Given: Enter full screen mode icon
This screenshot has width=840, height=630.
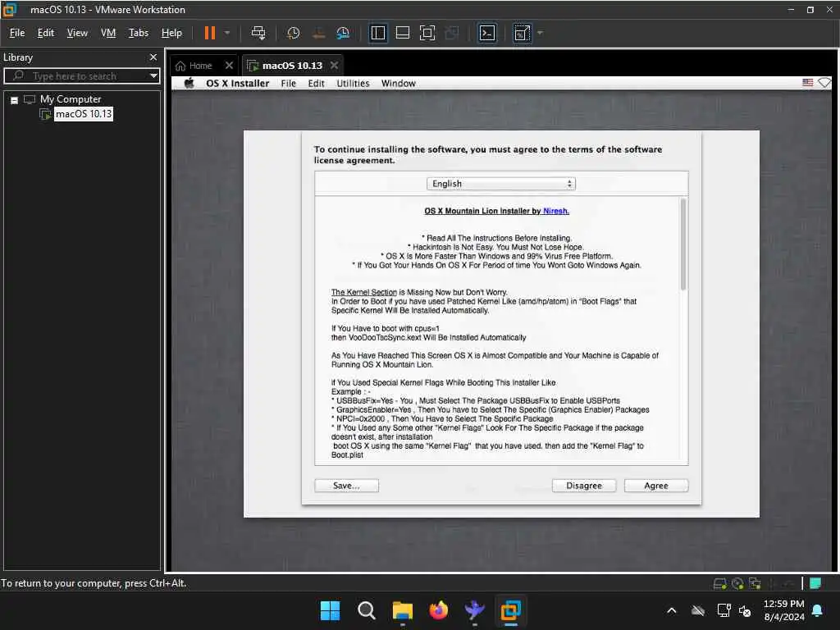Looking at the screenshot, I should pos(427,33).
